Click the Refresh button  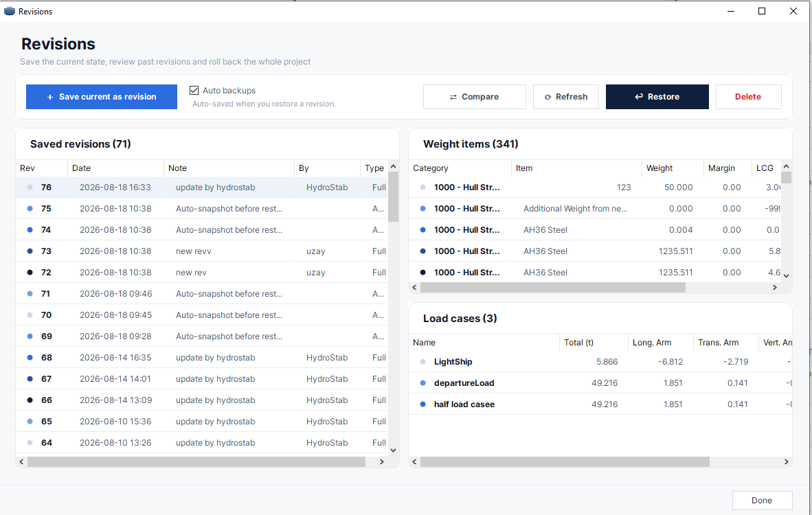point(566,97)
